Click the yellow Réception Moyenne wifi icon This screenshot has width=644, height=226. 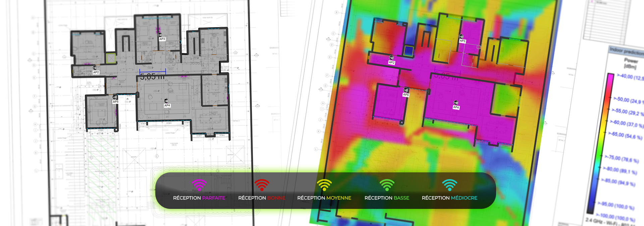(324, 185)
